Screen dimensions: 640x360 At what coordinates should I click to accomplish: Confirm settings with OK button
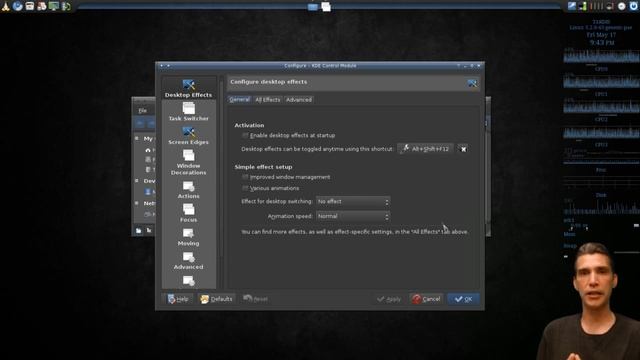click(x=463, y=299)
